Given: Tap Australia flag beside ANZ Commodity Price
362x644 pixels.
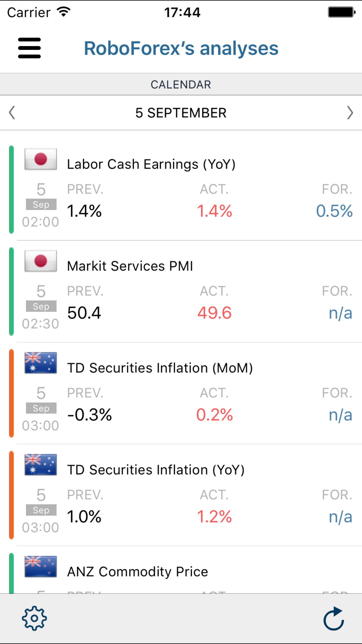Looking at the screenshot, I should (41, 566).
